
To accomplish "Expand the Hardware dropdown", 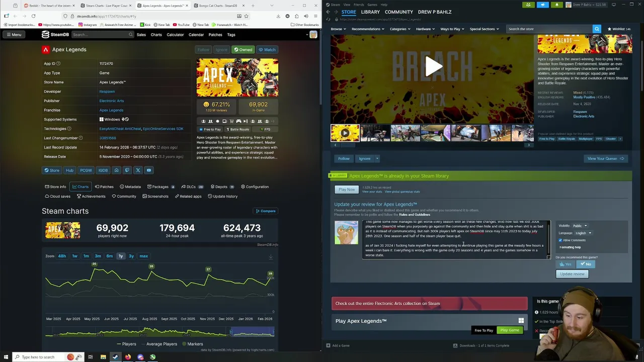I will point(425,29).
